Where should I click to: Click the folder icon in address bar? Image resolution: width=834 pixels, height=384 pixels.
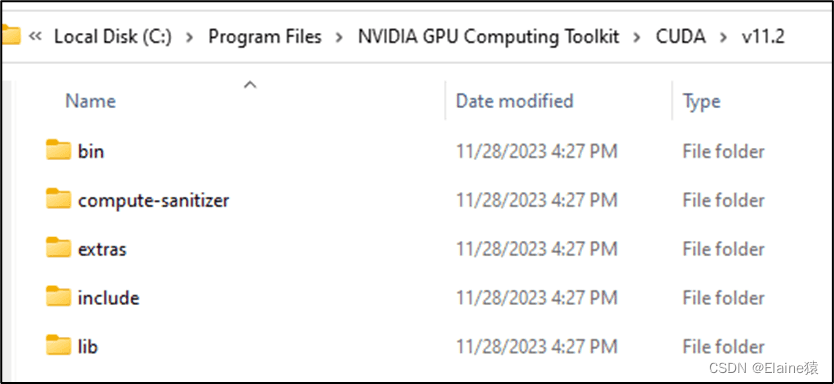[10, 36]
